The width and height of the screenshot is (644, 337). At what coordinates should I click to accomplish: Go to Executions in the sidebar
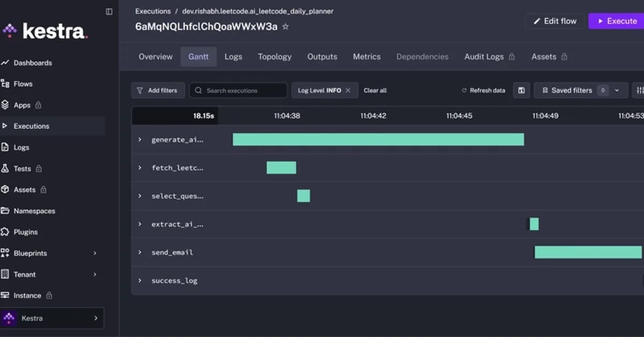(x=52, y=126)
